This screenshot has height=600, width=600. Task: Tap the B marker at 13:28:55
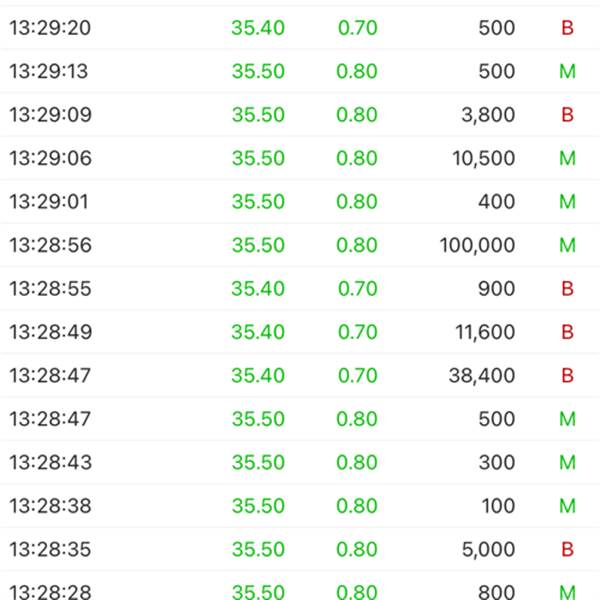567,289
